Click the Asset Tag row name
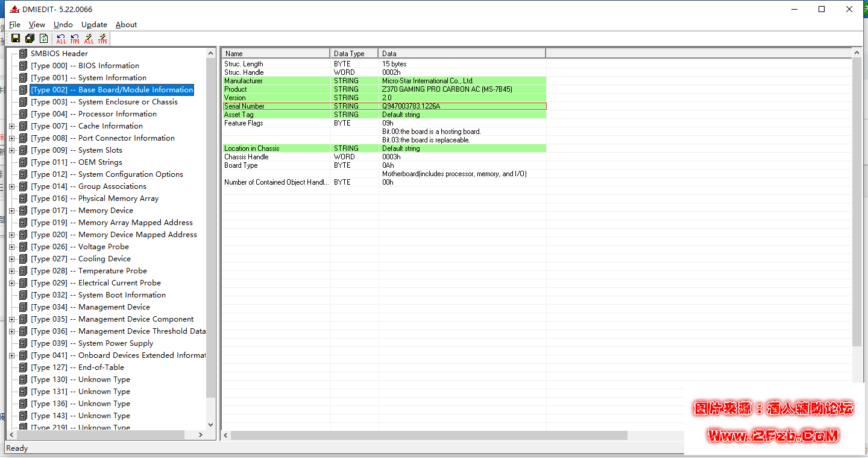 [238, 115]
